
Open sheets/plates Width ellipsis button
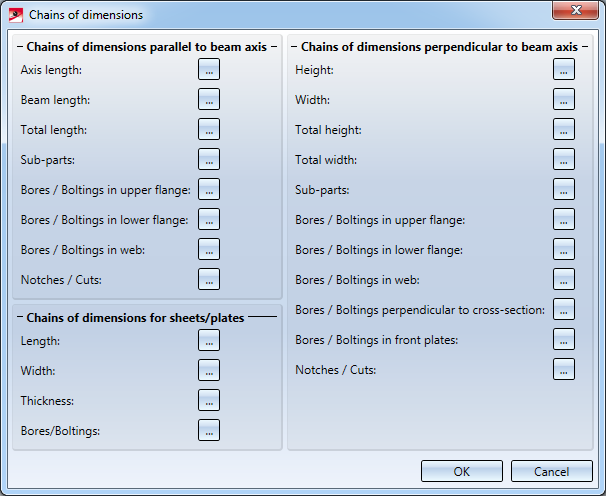click(x=209, y=370)
